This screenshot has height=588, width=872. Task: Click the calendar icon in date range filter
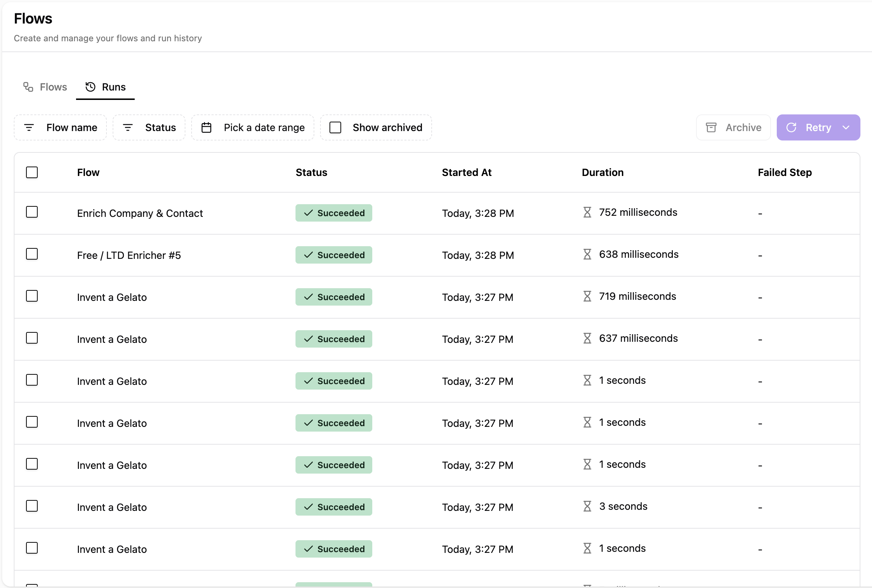pyautogui.click(x=206, y=127)
